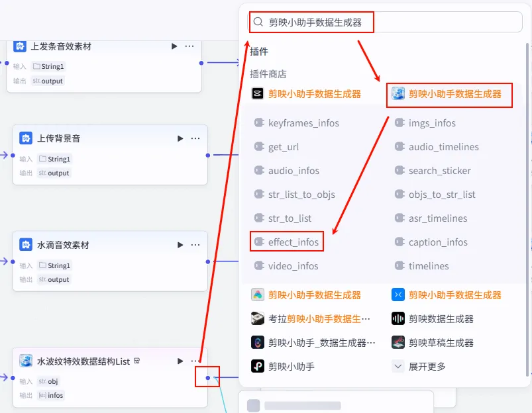Click input port of 水滴音效素材 node
532x413 pixels.
13,262
